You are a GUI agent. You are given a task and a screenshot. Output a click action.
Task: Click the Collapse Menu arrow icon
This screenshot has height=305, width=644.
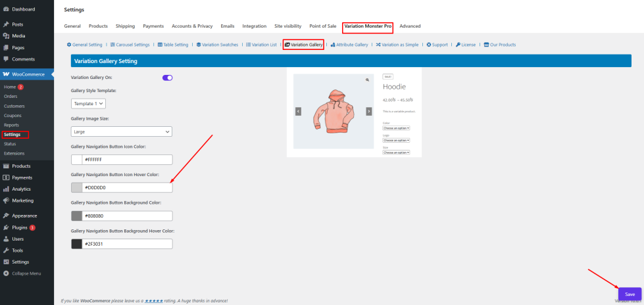pyautogui.click(x=6, y=273)
